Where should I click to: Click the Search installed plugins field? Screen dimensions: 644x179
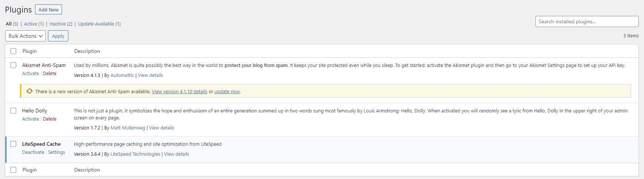(587, 21)
